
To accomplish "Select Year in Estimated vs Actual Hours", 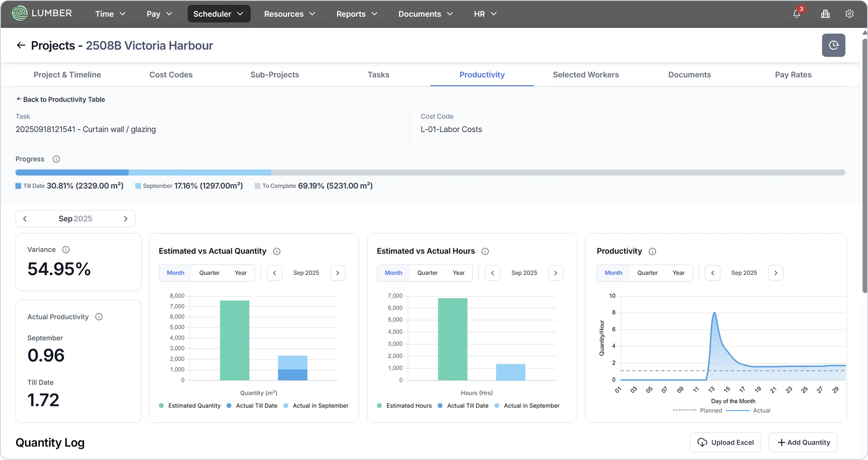I will pyautogui.click(x=459, y=273).
